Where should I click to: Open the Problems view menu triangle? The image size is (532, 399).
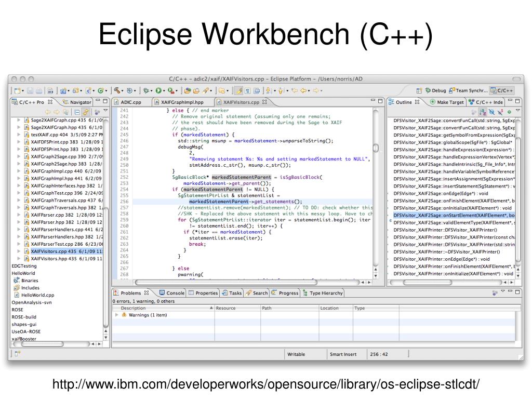[503, 291]
